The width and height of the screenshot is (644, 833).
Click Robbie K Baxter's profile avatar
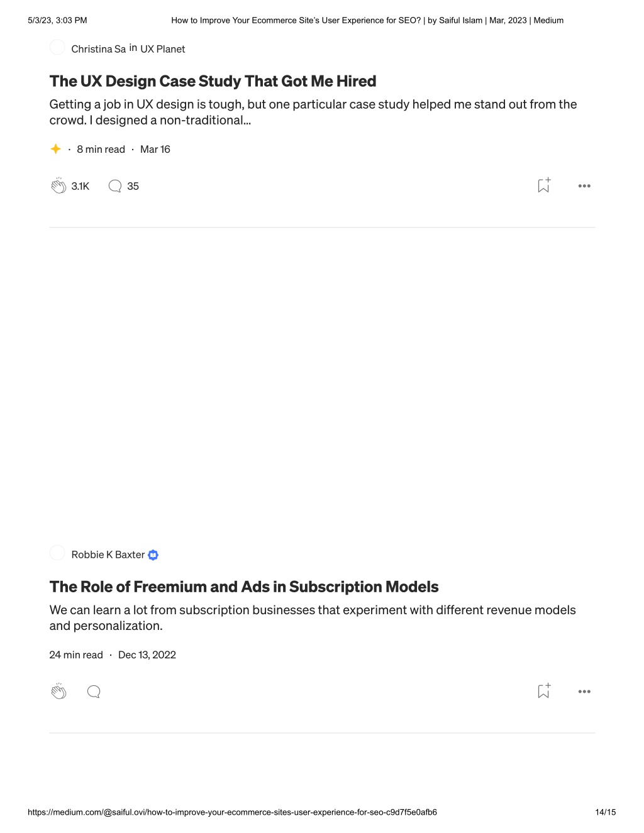[57, 553]
